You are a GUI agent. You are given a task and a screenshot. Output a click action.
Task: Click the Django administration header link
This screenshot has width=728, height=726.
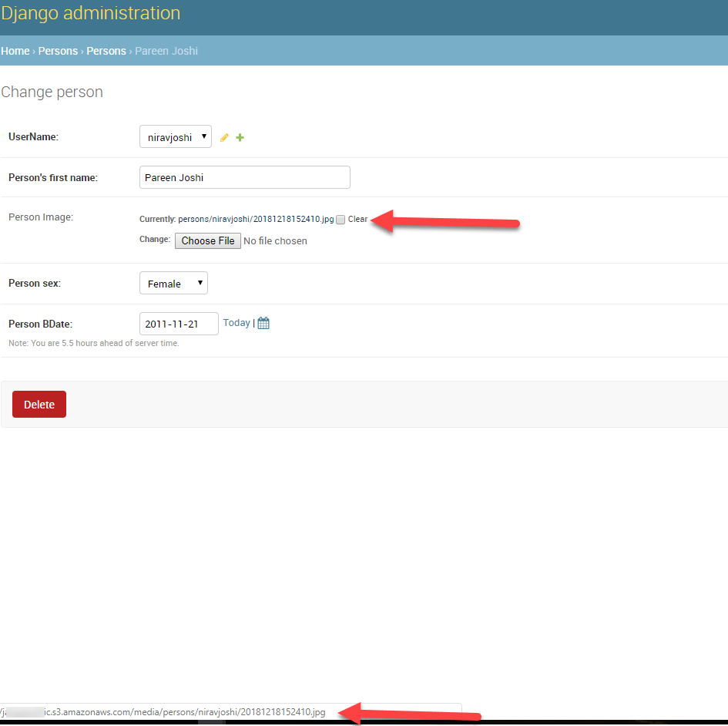[x=91, y=13]
